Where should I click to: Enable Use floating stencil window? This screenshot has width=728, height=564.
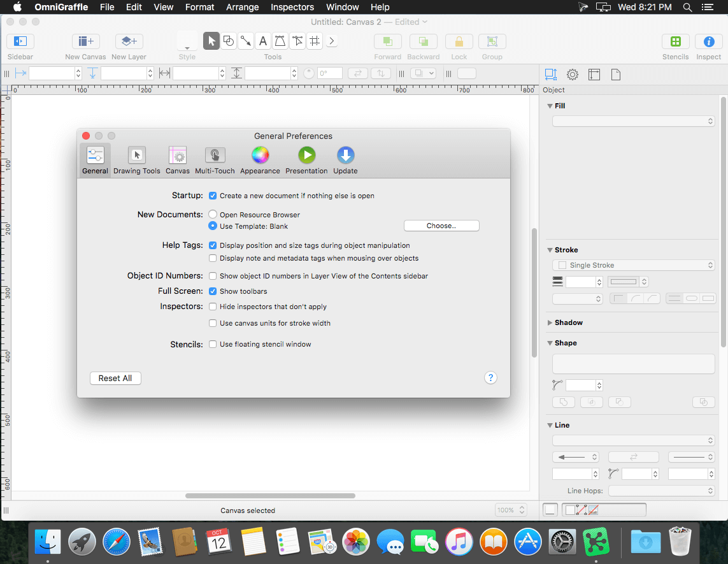(213, 344)
